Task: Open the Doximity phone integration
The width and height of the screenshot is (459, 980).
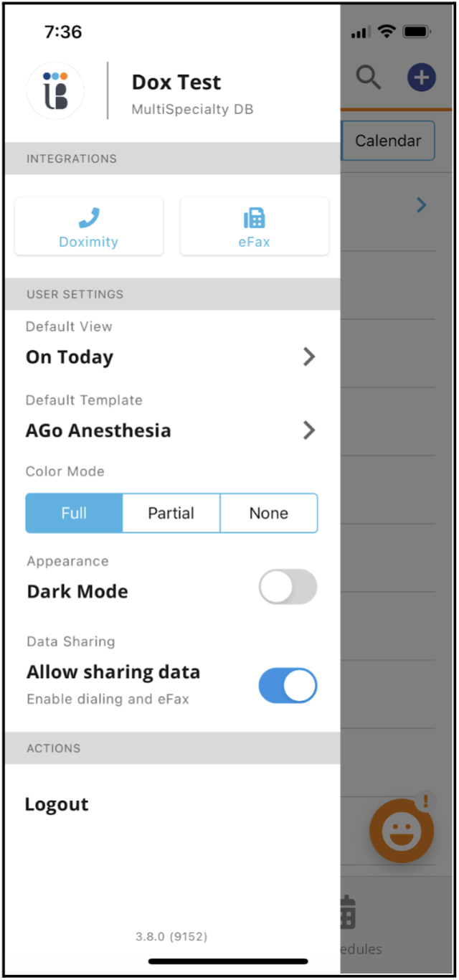Action: [88, 226]
